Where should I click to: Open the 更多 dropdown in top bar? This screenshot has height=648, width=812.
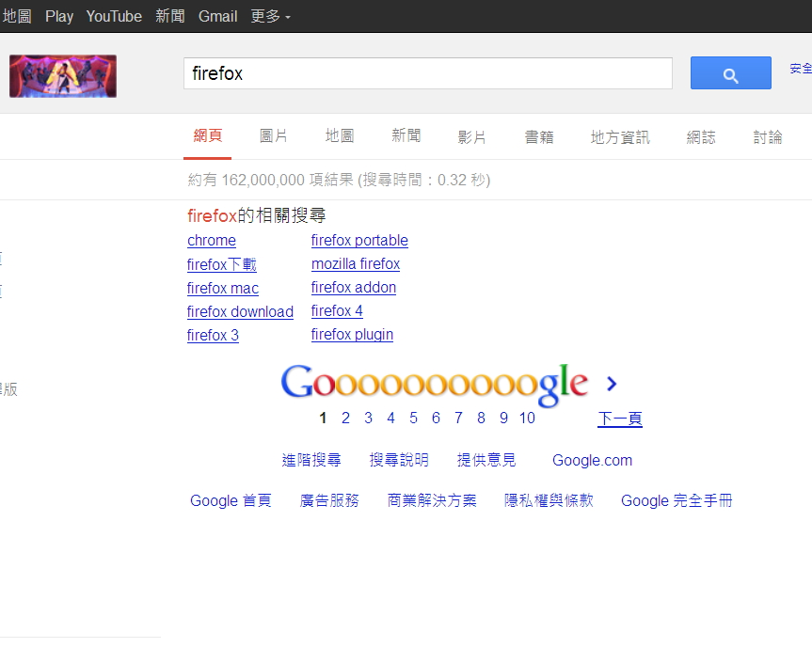270,16
